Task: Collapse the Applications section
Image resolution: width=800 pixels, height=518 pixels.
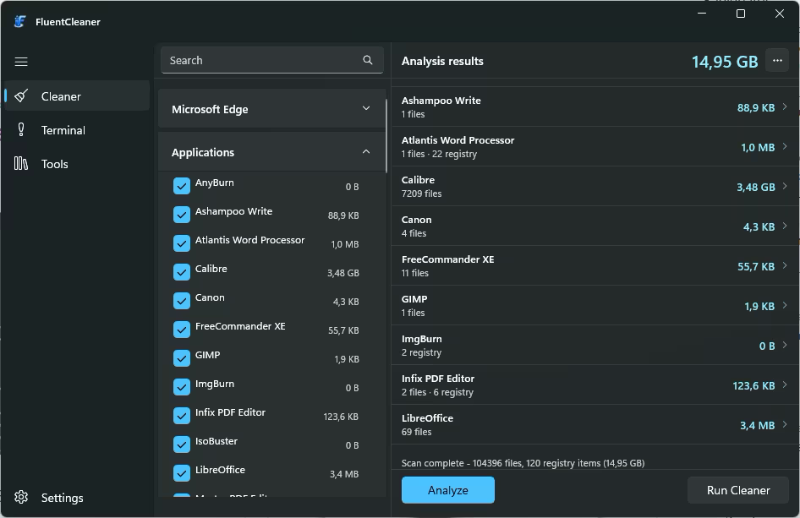Action: tap(271, 152)
